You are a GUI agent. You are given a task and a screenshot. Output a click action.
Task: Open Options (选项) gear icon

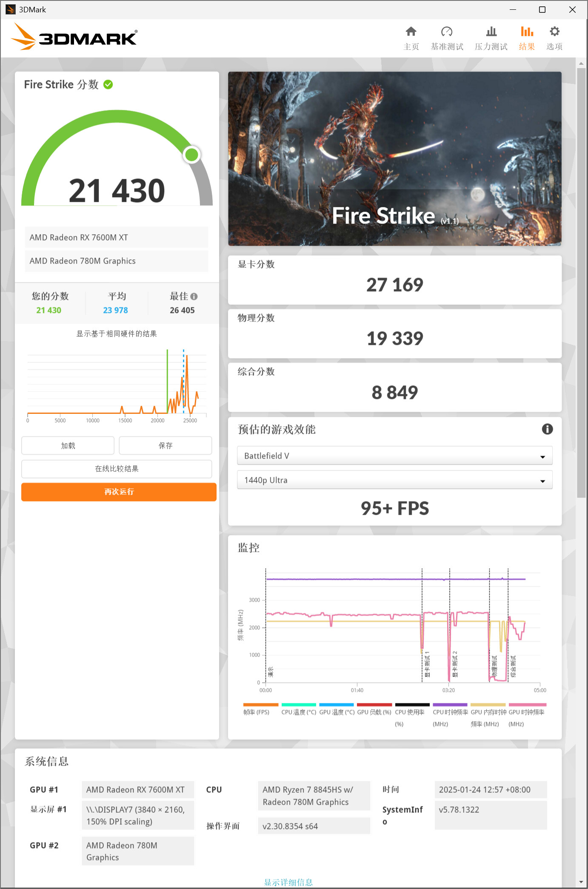click(x=554, y=32)
